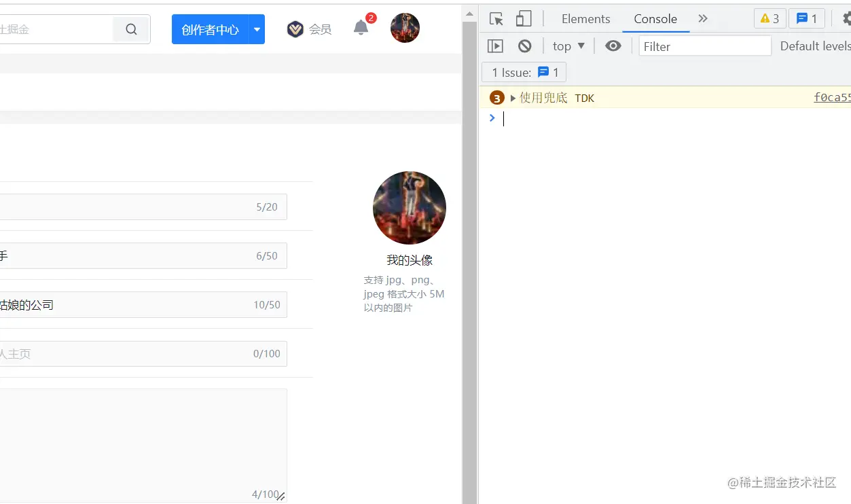Focus the input showing 6/50 counter

pos(143,256)
